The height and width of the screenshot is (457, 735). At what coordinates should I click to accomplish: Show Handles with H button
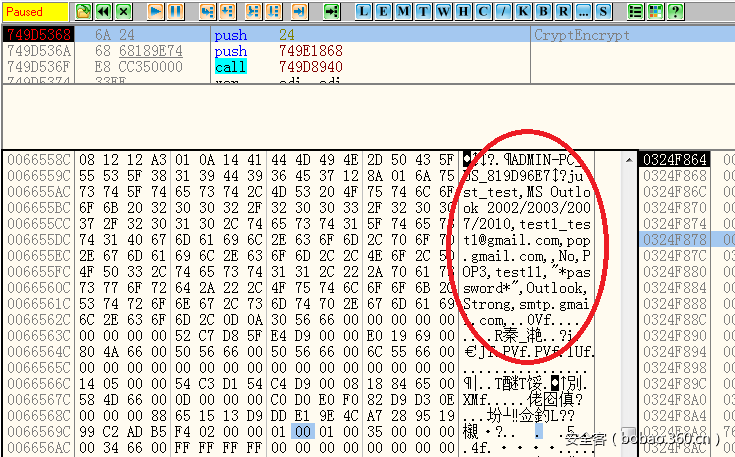(x=464, y=11)
